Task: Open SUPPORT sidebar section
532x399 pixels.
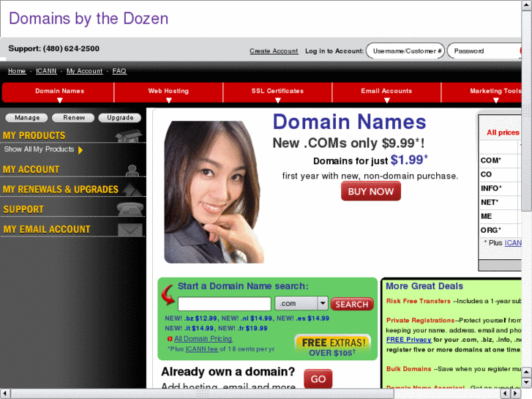Action: (23, 209)
